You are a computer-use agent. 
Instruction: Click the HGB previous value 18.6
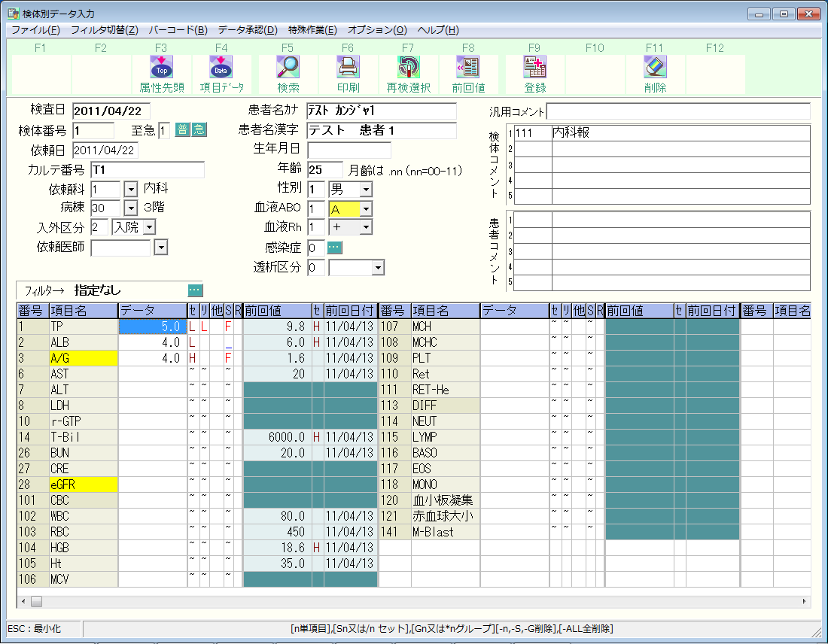[277, 548]
